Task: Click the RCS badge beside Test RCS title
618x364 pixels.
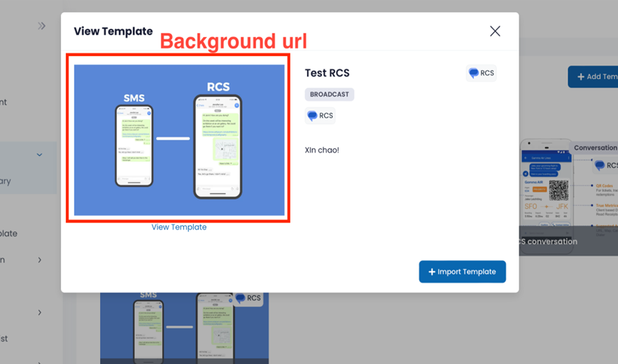Action: pos(481,73)
